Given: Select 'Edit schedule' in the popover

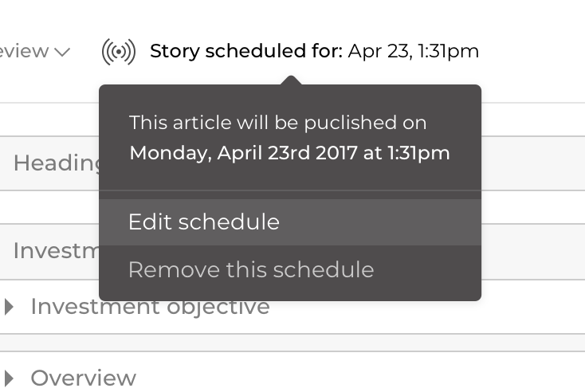Looking at the screenshot, I should click(204, 221).
